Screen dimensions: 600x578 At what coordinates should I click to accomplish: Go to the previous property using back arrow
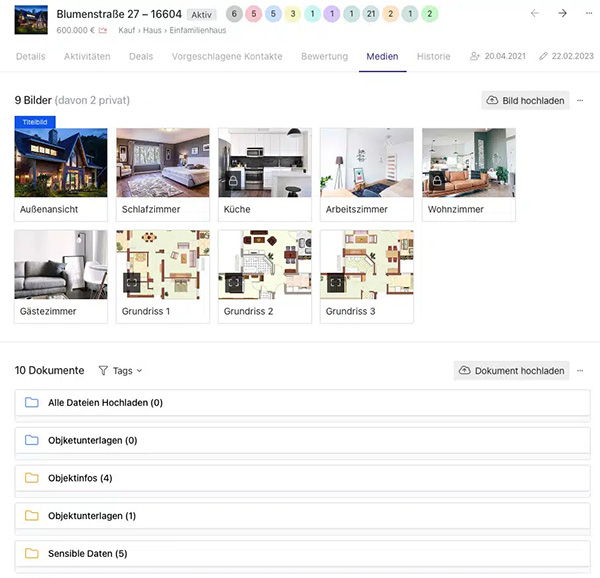coord(535,14)
